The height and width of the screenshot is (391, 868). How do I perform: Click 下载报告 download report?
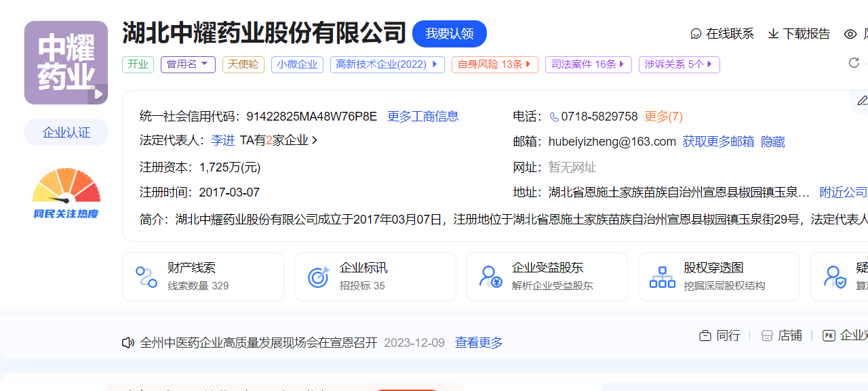point(799,34)
